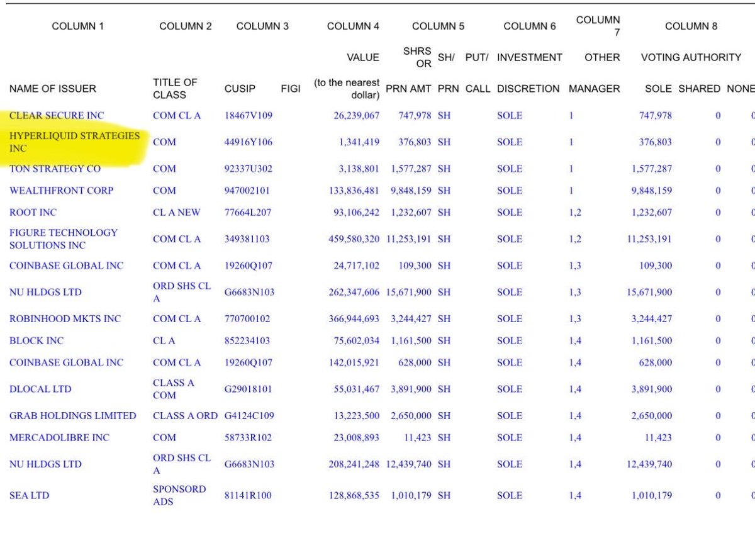
Task: Select WEALTHFRONT CORP issuer name
Action: coord(61,191)
